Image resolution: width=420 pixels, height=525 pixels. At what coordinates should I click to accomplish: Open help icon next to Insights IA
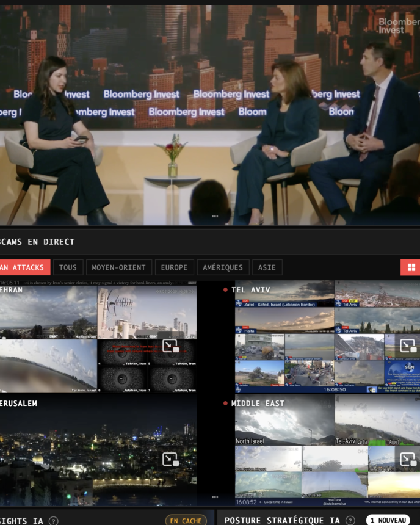pos(54,521)
